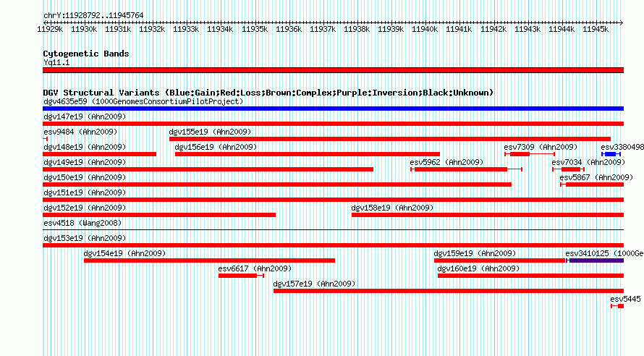Click the esv4518 (Wang2008) label
The width and height of the screenshot is (644, 356).
tap(82, 223)
